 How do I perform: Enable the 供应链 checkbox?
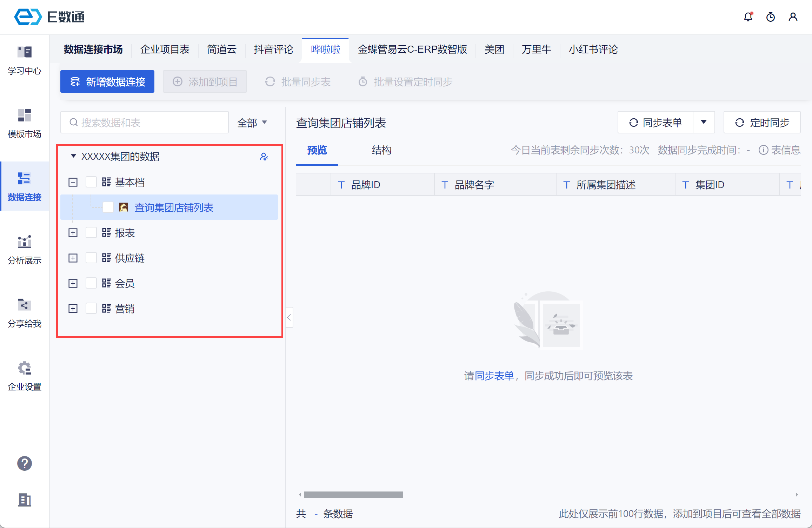click(91, 258)
